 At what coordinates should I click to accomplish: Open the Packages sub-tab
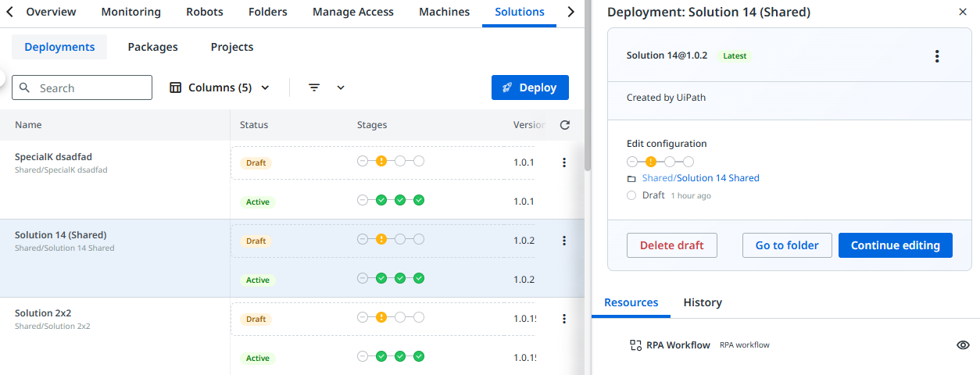pyautogui.click(x=153, y=47)
